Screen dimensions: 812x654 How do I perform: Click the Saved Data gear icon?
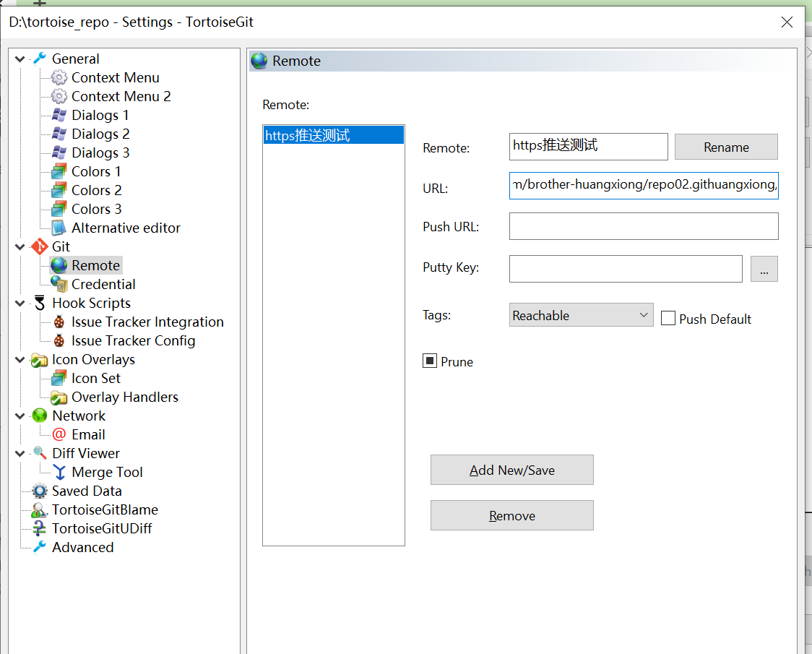40,491
